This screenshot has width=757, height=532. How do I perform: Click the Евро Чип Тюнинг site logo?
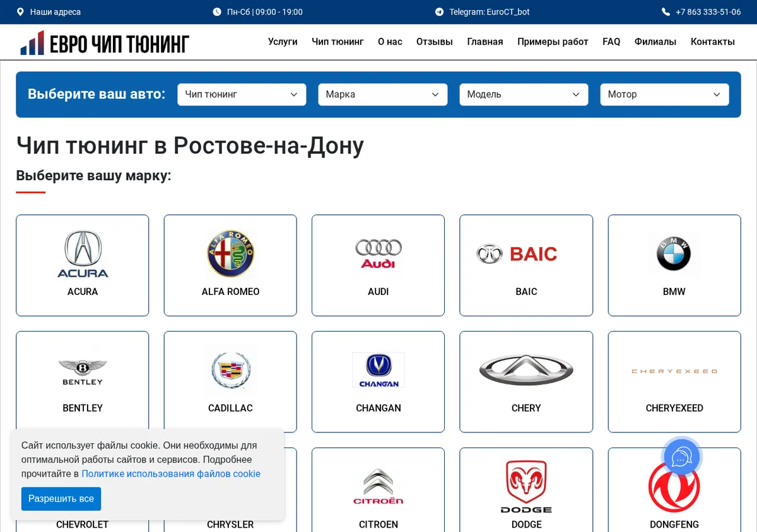click(x=105, y=43)
